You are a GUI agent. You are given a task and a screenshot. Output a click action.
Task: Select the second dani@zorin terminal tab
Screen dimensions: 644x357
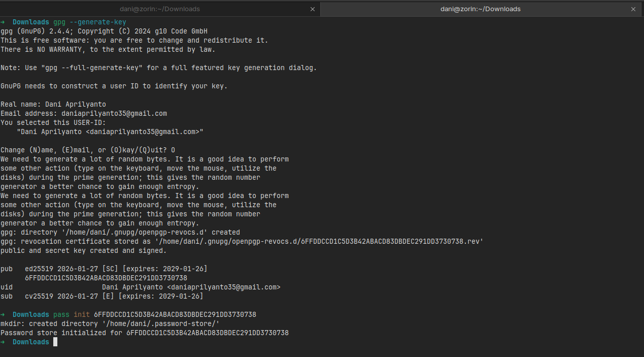click(x=480, y=9)
